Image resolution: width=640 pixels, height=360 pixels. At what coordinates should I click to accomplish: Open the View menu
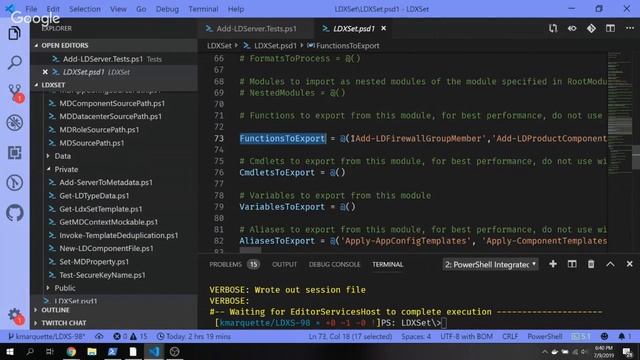(x=118, y=9)
